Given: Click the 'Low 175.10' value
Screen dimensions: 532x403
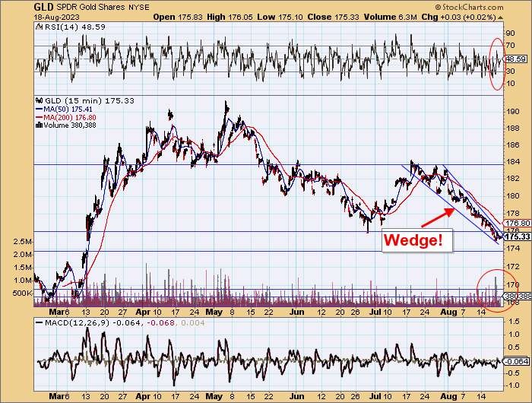Looking at the screenshot, I should 280,17.
